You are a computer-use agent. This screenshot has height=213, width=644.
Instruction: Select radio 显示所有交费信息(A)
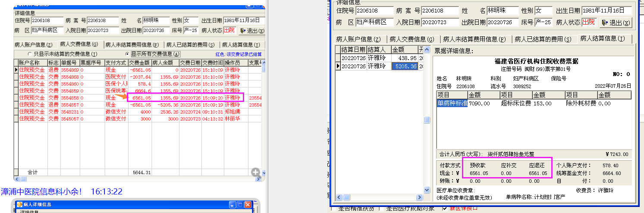tap(153, 54)
